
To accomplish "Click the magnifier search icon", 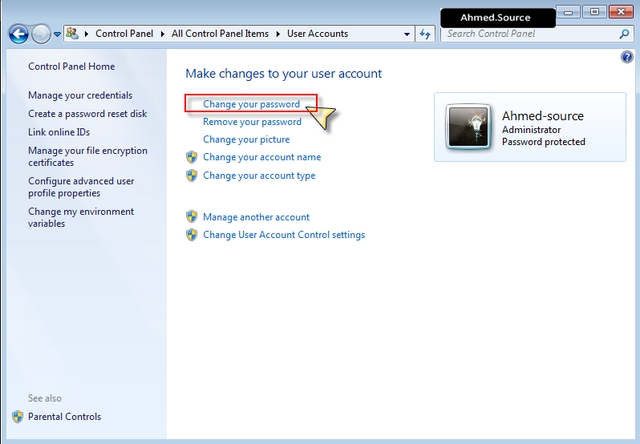I will [x=624, y=34].
